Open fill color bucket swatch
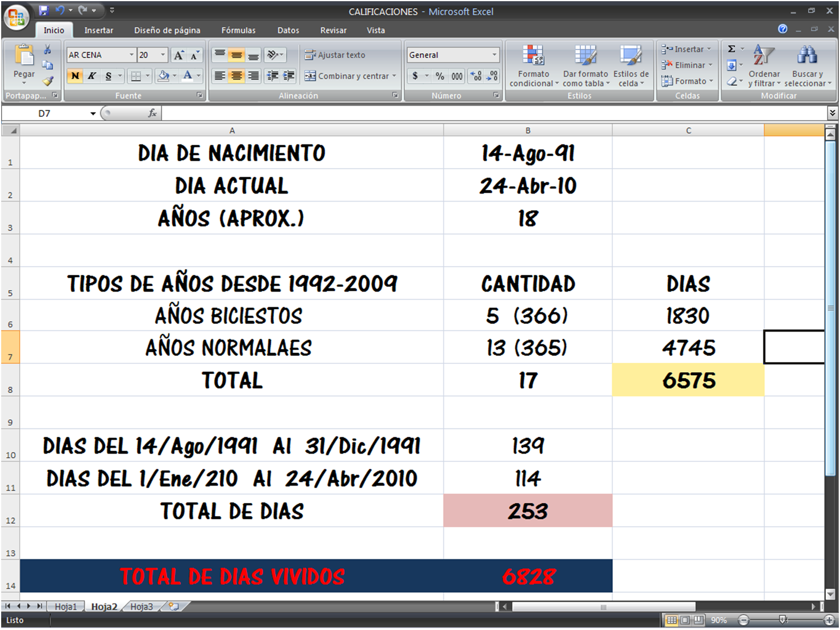Viewport: 840px width, 630px height. point(164,76)
